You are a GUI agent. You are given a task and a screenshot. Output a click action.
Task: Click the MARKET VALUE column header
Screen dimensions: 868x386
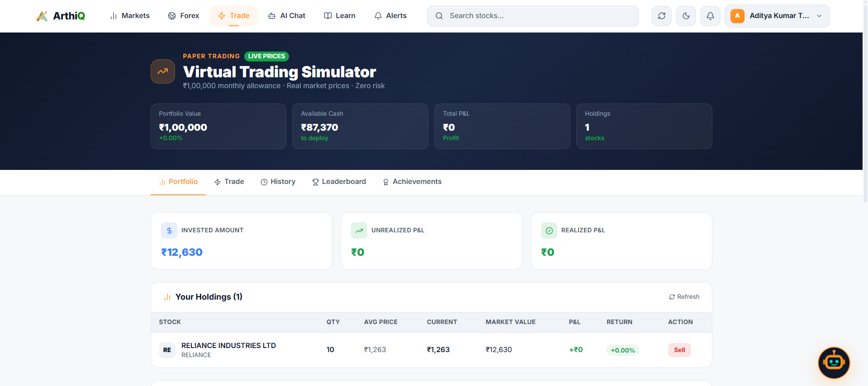[511, 322]
